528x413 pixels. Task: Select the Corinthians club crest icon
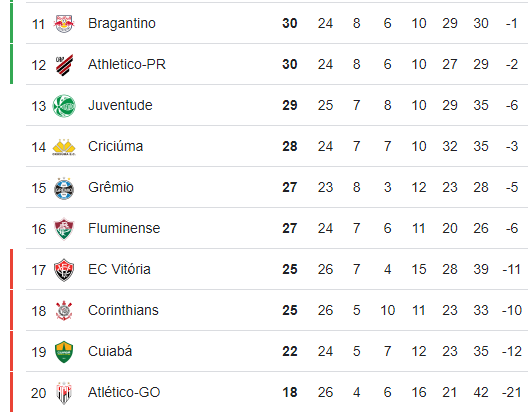coord(64,311)
